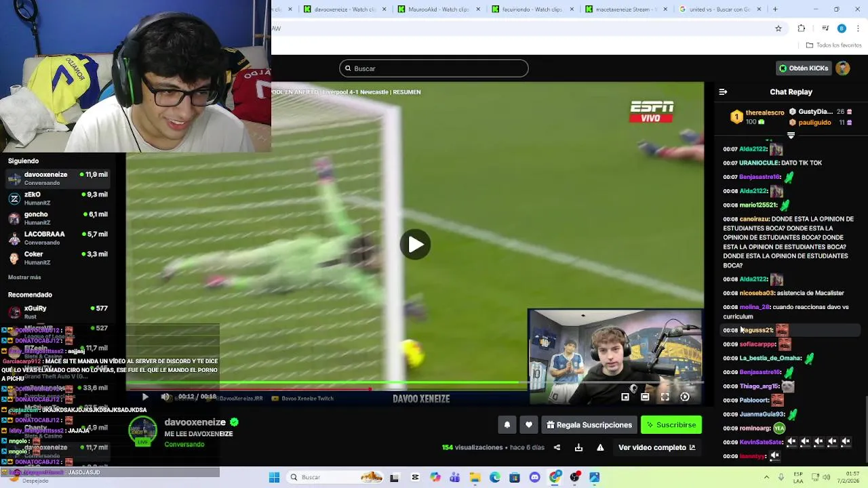The width and height of the screenshot is (868, 488).
Task: Play the clip from the player bar
Action: pos(145,397)
